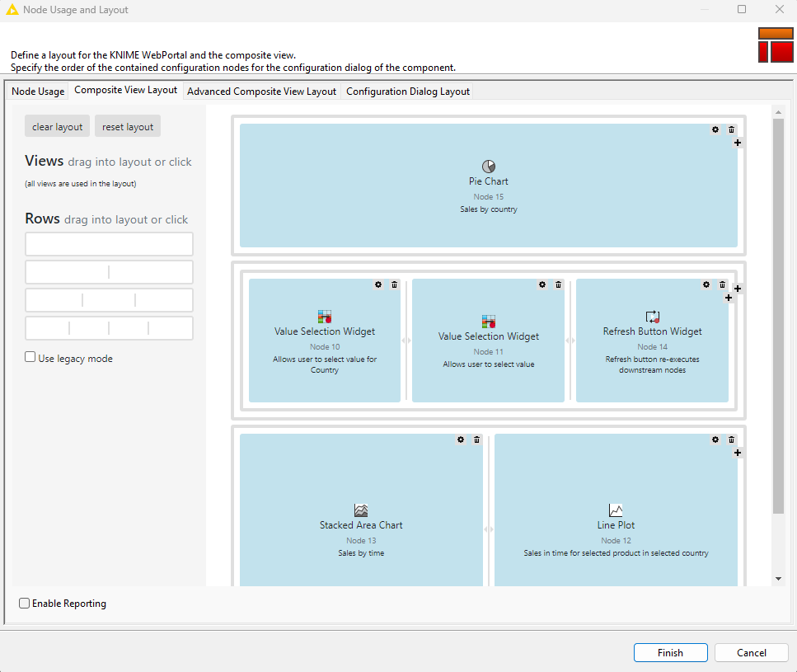Click plus icon beside the Line Plot row
Viewport: 797px width, 672px height.
[738, 453]
